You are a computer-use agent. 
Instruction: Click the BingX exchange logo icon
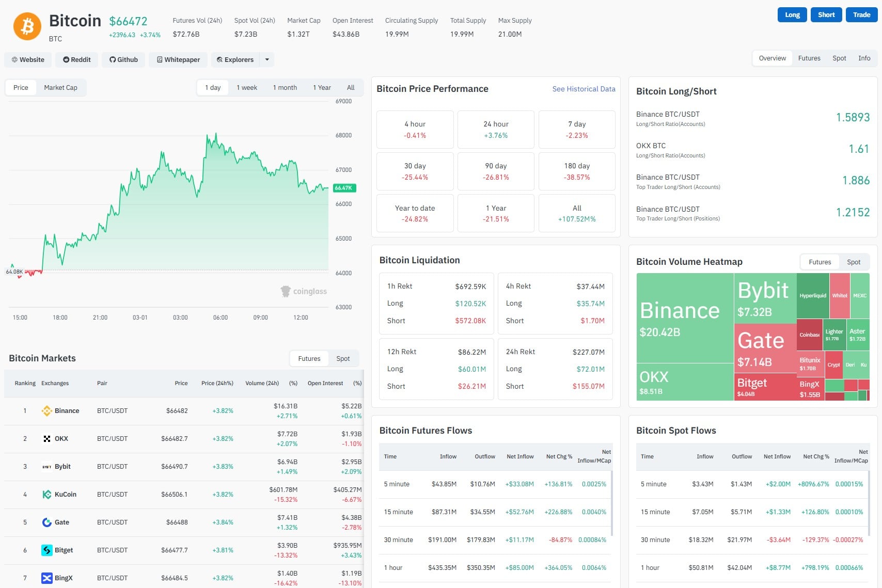coord(46,578)
